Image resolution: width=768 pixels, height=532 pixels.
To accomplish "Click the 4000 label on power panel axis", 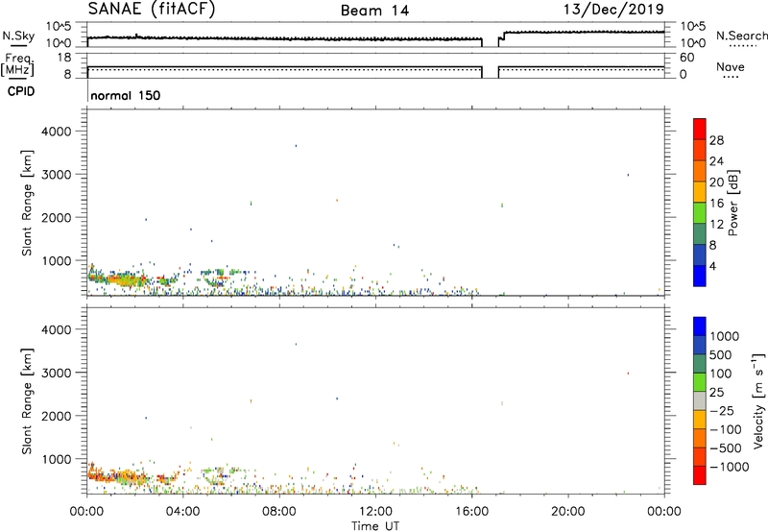I will (56, 132).
